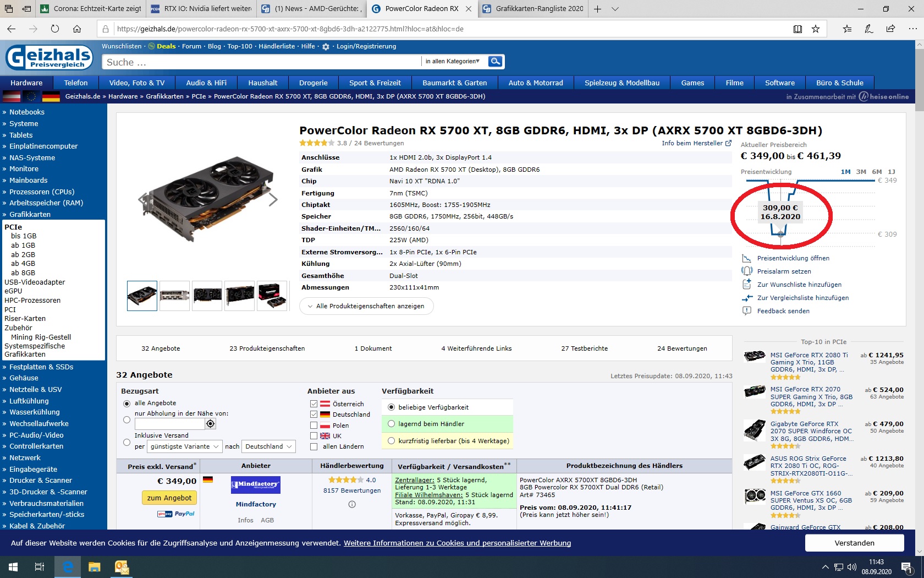Toggle UK checkbox
The height and width of the screenshot is (578, 924).
(313, 436)
